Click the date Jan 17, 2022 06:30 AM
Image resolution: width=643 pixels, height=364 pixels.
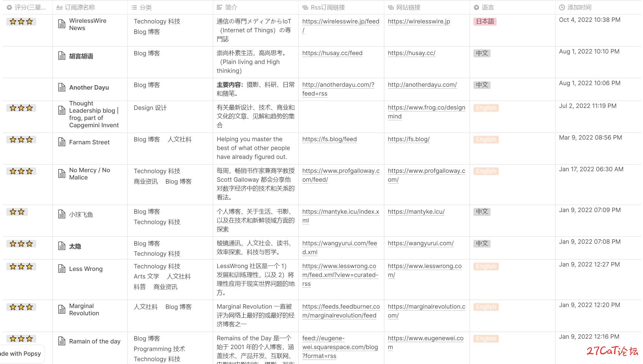[x=591, y=169]
